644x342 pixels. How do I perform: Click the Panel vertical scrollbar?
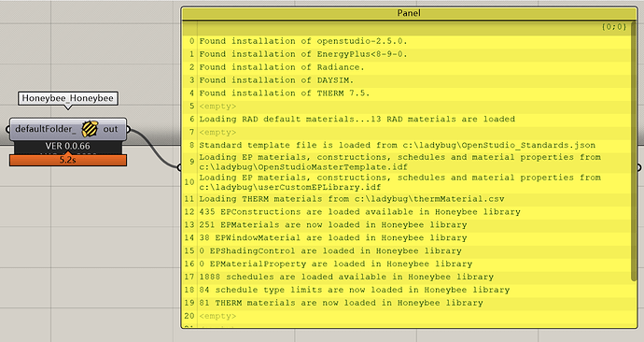click(633, 152)
